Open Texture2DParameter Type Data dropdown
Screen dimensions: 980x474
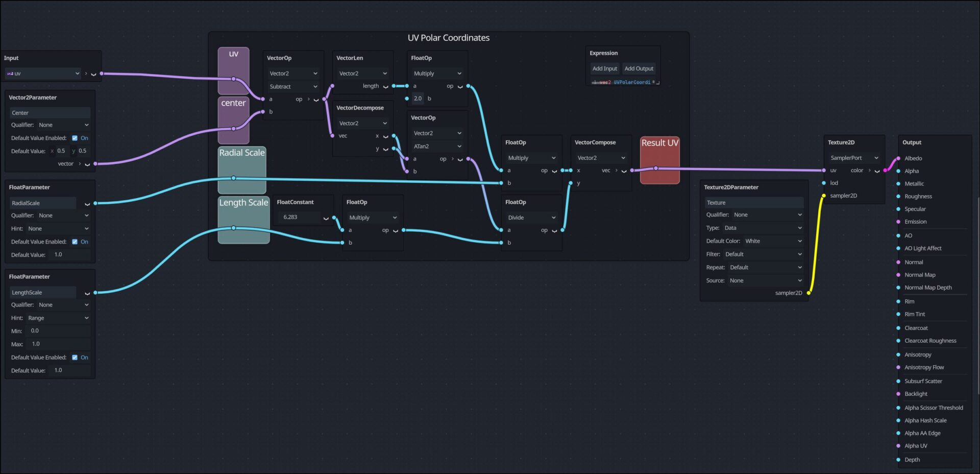[763, 228]
